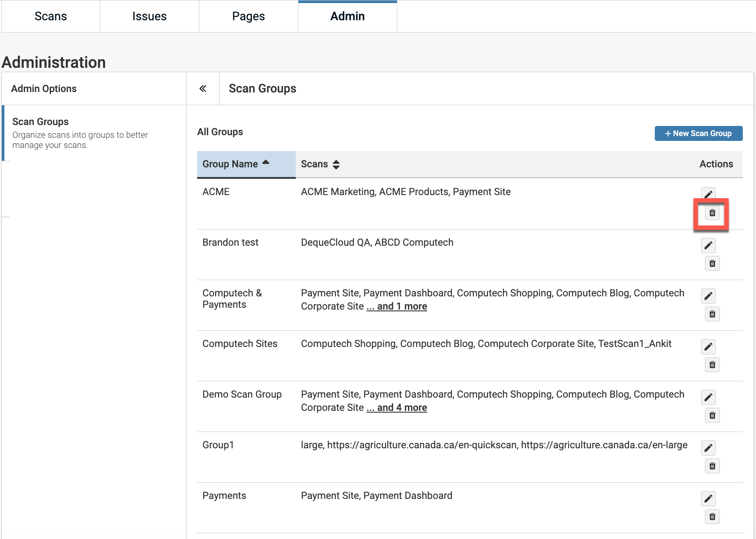Switch to the Scans tab
The image size is (756, 539).
tap(51, 16)
